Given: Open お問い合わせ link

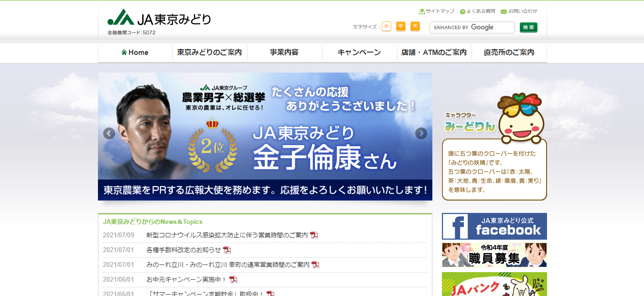Looking at the screenshot, I should 523,11.
